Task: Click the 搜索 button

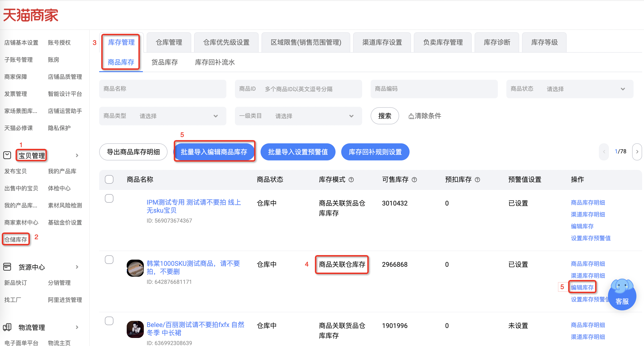Action: coord(385,116)
